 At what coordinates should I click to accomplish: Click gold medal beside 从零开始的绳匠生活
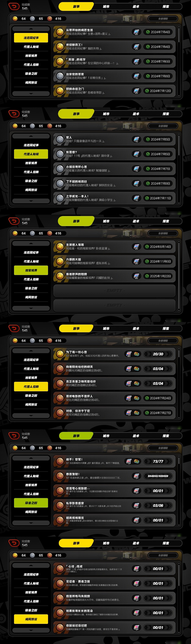click(60, 32)
